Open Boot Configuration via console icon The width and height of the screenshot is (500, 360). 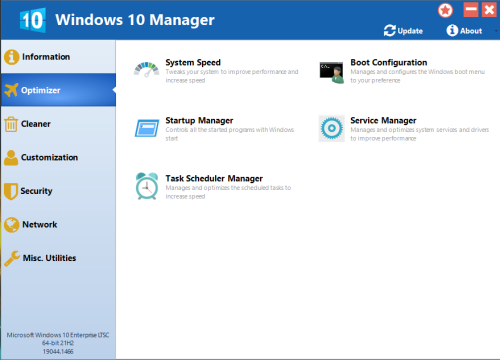tap(331, 72)
